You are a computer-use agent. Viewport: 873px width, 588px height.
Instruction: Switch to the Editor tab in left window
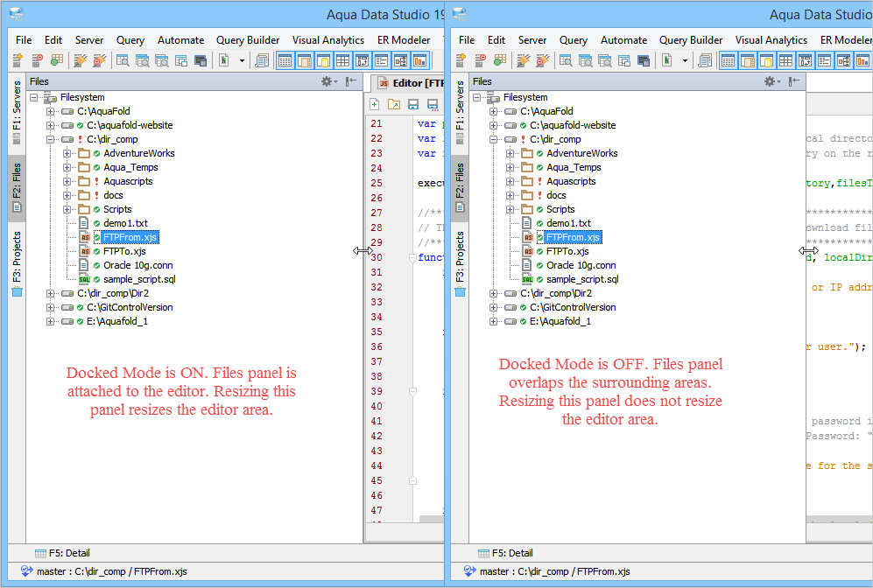pos(409,83)
